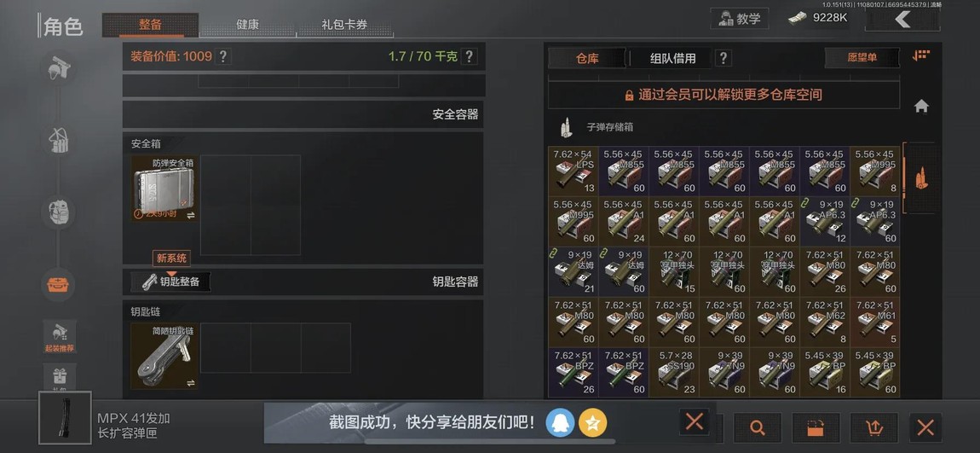Open the orange bullet ammo category icon
Image resolution: width=980 pixels, height=453 pixels.
[921, 177]
